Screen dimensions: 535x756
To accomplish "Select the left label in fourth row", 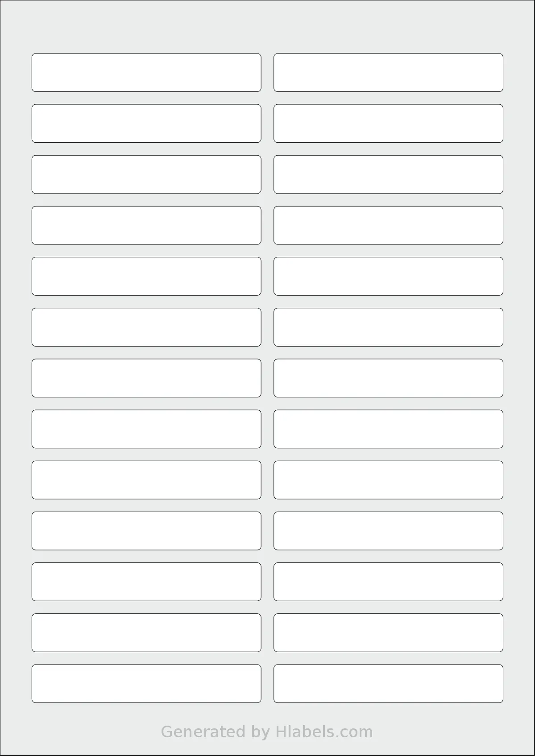I will tap(146, 225).
